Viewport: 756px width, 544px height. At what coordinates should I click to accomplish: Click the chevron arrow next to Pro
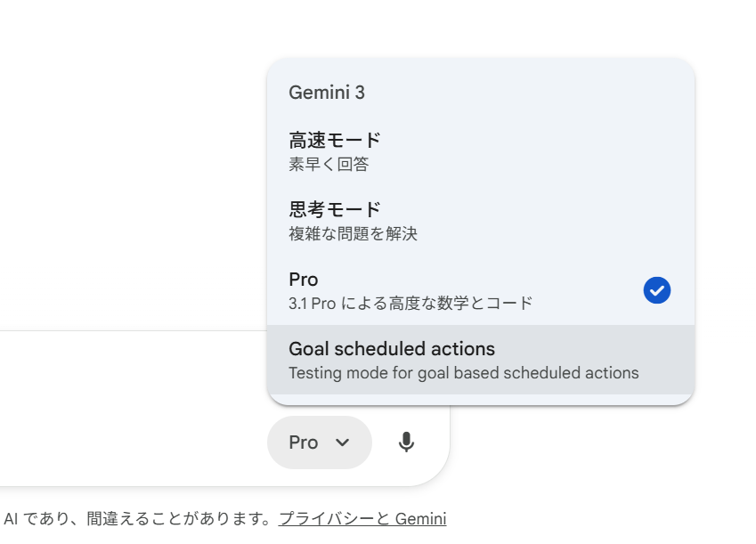point(342,443)
